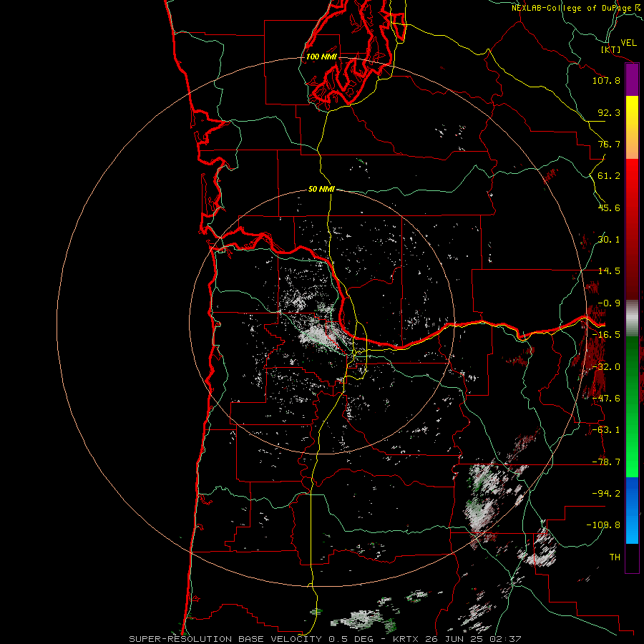
Task: Click the 50 NMI range ring label
Action: point(321,189)
